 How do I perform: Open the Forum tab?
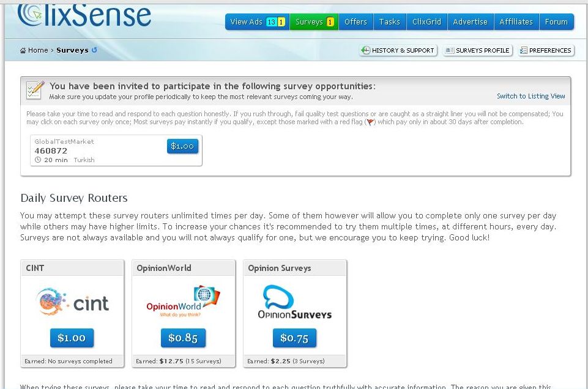click(x=556, y=21)
